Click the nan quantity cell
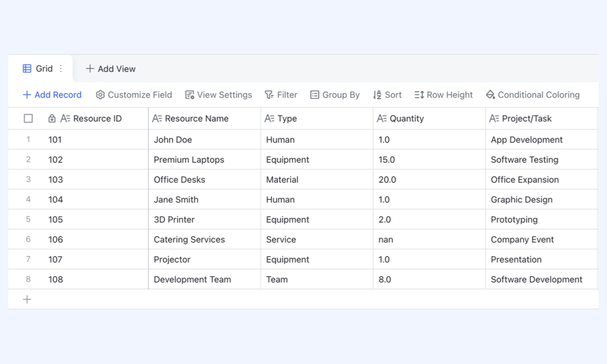The height and width of the screenshot is (364, 607). 429,239
